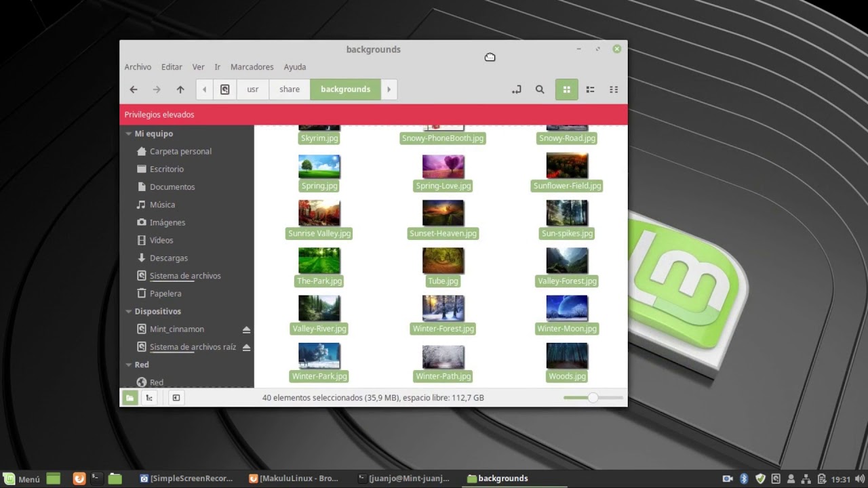Launch the terminal from the panel launcher
Image resolution: width=868 pixels, height=488 pixels.
click(x=97, y=479)
